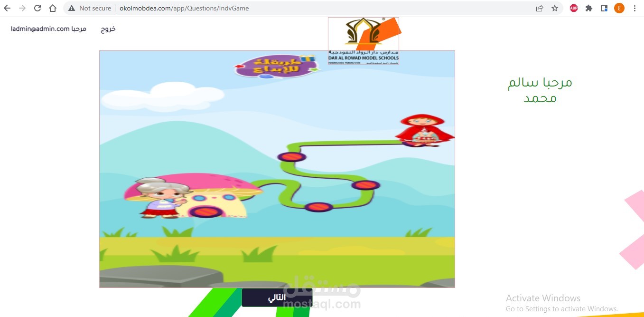The height and width of the screenshot is (317, 644).
Task: Go back with the browser back arrow
Action: click(x=7, y=8)
